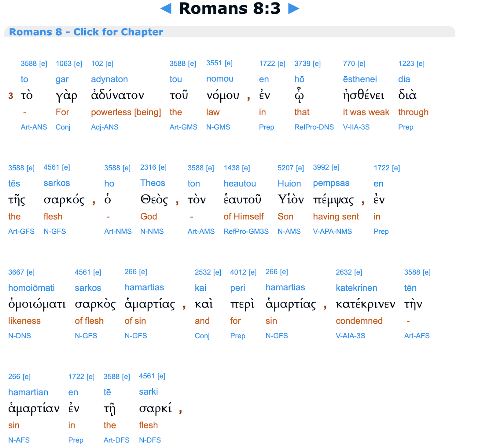Open Strong's 3551 for nomou
Viewport: 489px width, 448px height.
click(214, 63)
